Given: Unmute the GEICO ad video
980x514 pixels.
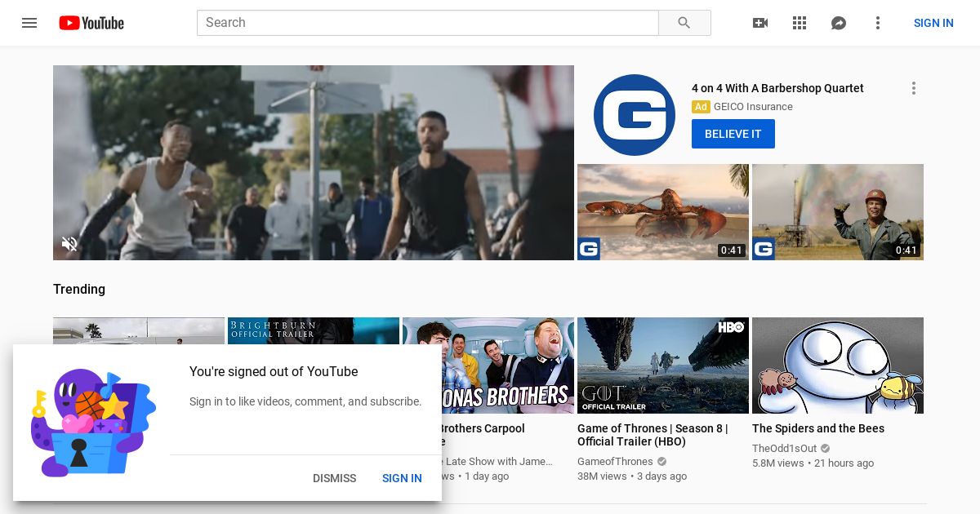Looking at the screenshot, I should pos(70,243).
